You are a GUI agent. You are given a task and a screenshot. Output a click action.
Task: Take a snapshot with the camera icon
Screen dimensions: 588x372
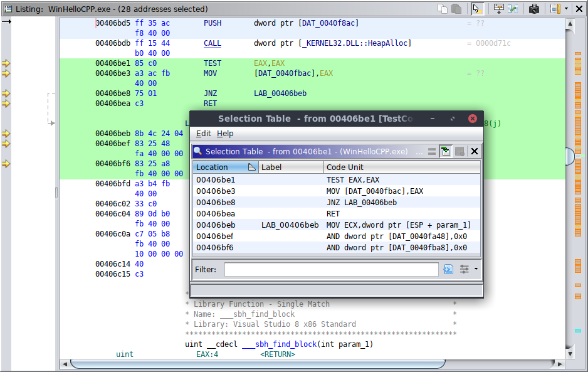(x=534, y=9)
